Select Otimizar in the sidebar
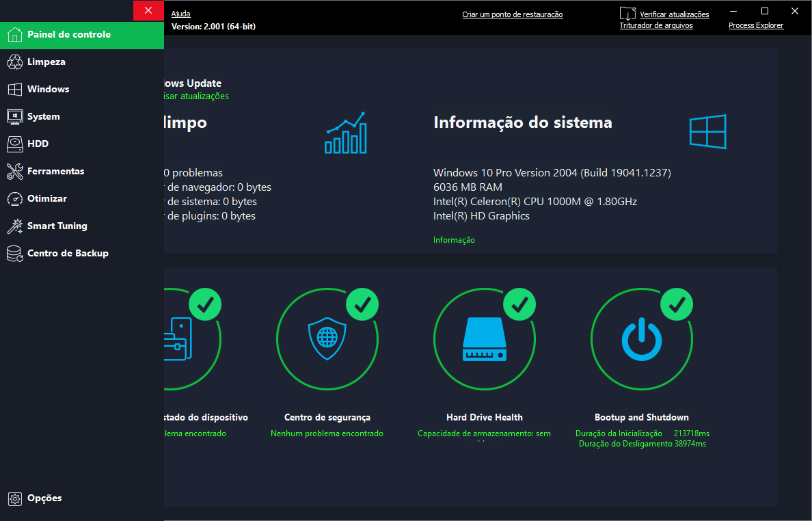812x521 pixels. [x=82, y=199]
